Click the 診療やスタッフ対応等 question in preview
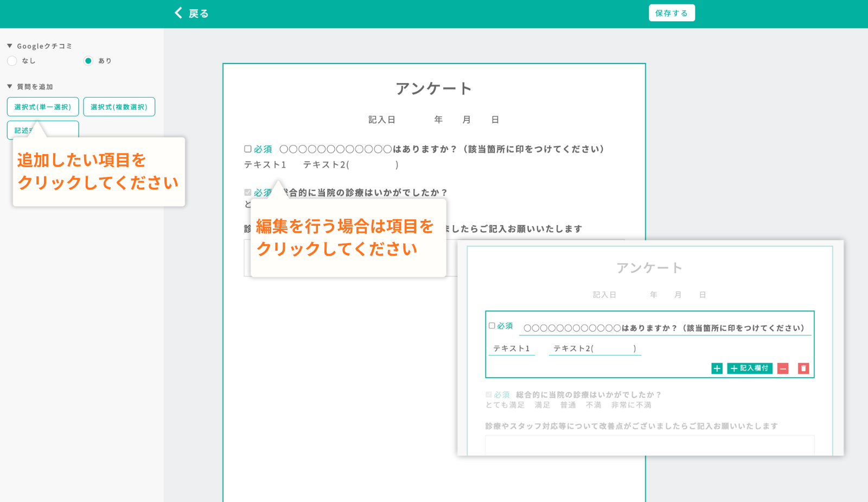The width and height of the screenshot is (868, 502). coord(631,427)
